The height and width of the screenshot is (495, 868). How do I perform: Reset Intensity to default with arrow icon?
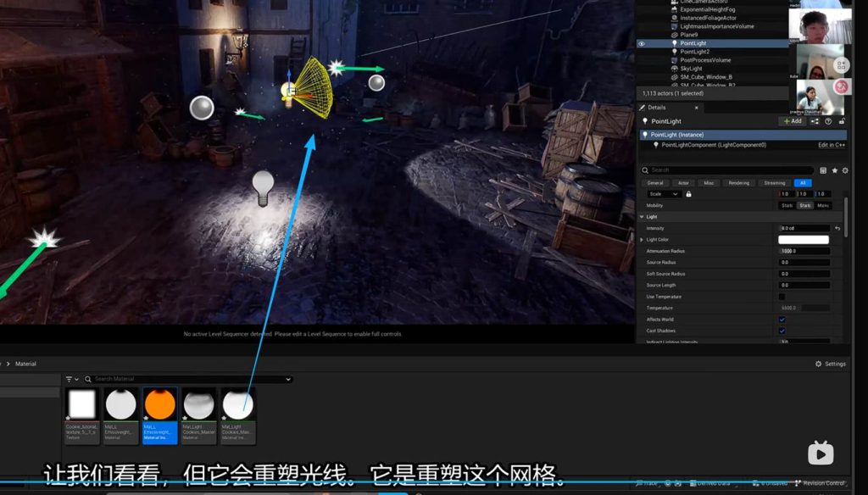(x=837, y=229)
